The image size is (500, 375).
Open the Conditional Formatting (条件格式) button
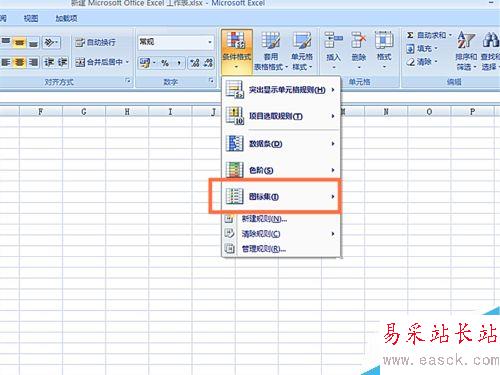[x=237, y=51]
